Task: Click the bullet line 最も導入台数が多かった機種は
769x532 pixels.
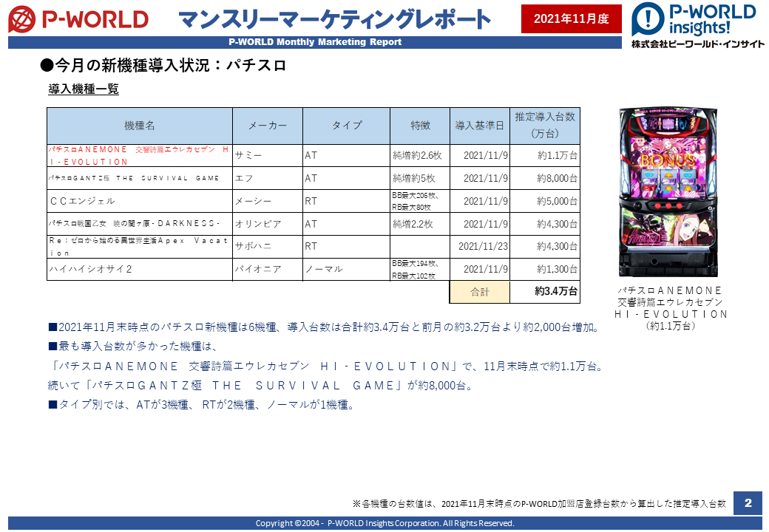Action: point(132,347)
